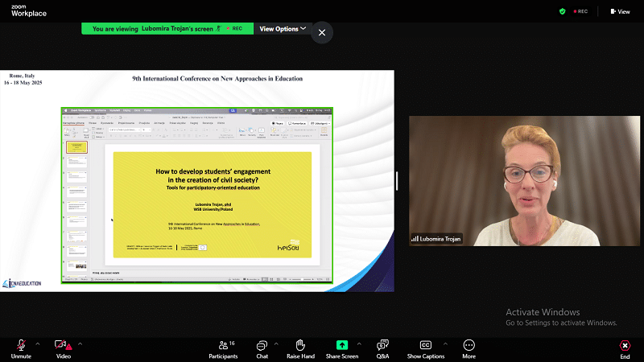Screen dimensions: 644x362
Task: Open the More options ellipsis
Action: coord(469,344)
